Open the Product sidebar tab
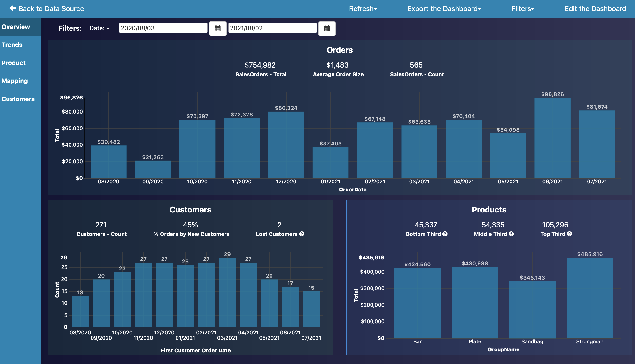The height and width of the screenshot is (364, 635). 14,63
